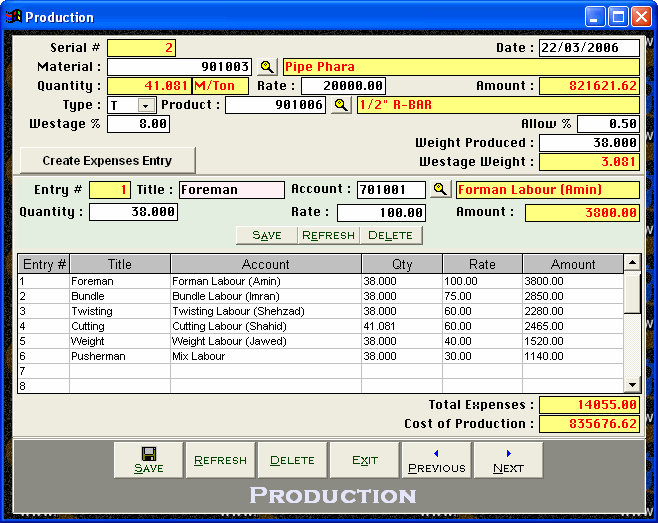The height and width of the screenshot is (523, 658).
Task: Click the Pipe Phara material name field
Action: [x=462, y=67]
